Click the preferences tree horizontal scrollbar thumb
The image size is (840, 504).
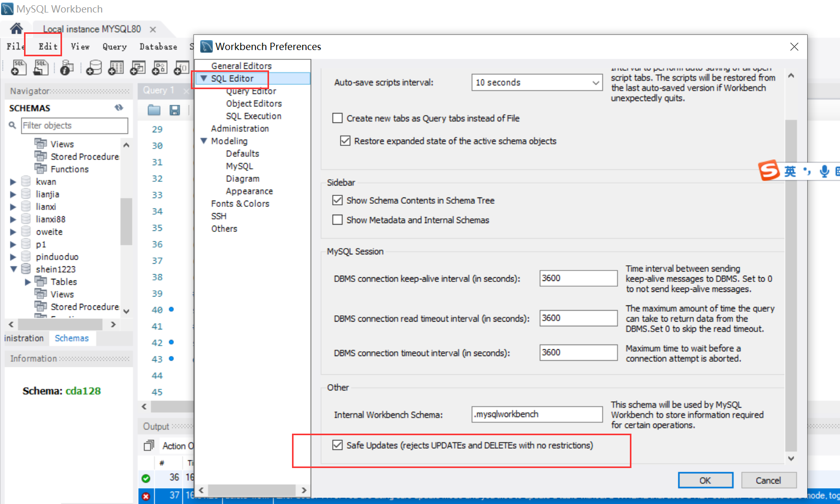tap(252, 490)
